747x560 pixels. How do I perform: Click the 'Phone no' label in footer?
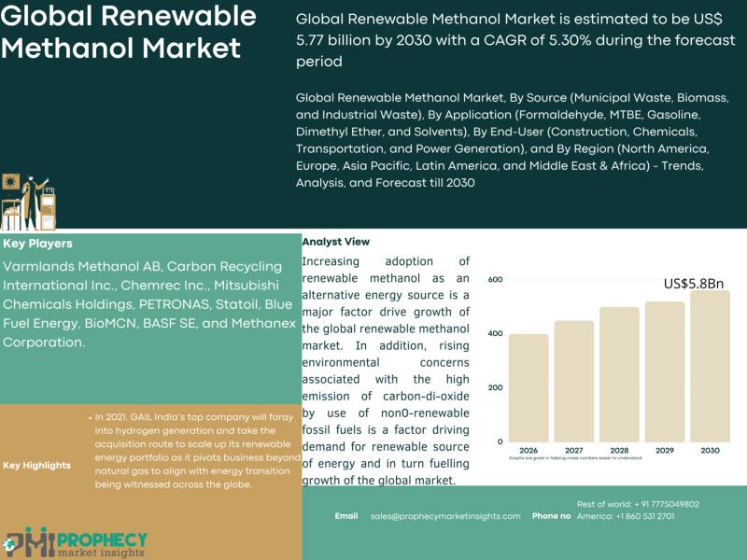551,516
